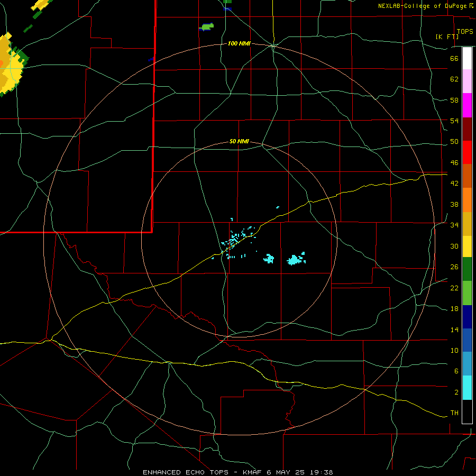Click the 50 NMI range ring label

239,141
